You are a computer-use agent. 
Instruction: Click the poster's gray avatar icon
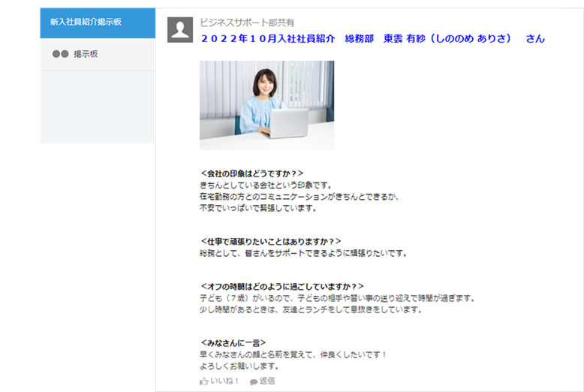pos(180,29)
